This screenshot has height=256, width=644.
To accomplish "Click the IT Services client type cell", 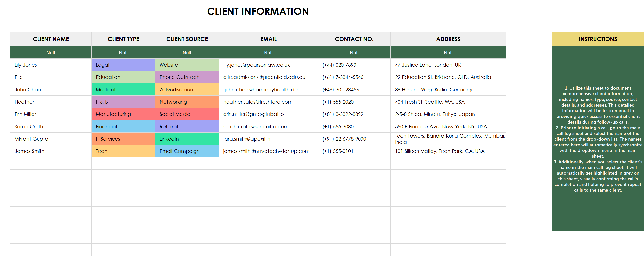I will (123, 139).
